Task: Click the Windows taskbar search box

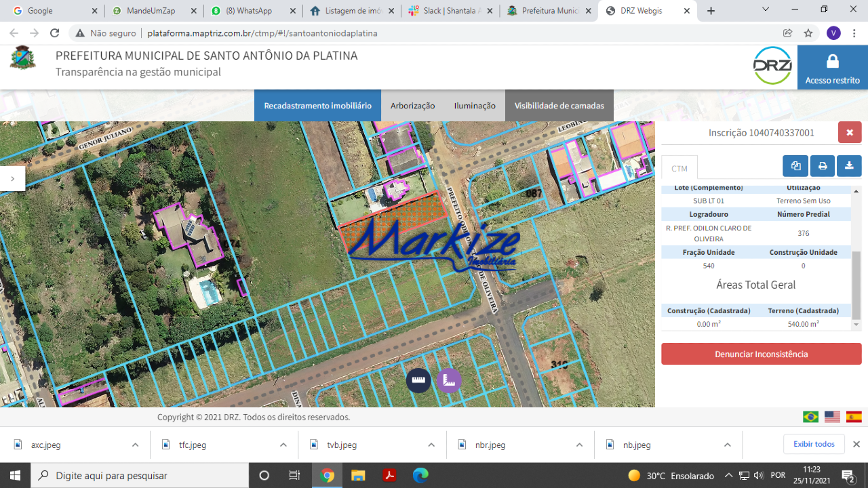Action: pos(140,475)
